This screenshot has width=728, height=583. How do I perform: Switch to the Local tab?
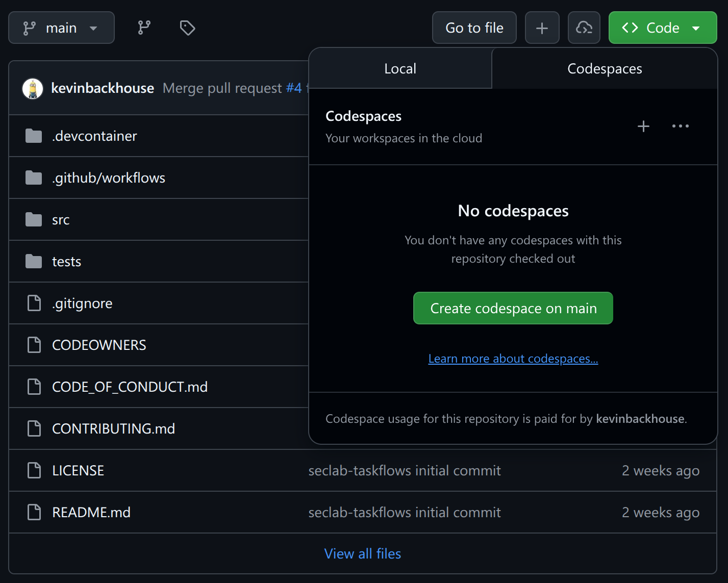tap(400, 68)
